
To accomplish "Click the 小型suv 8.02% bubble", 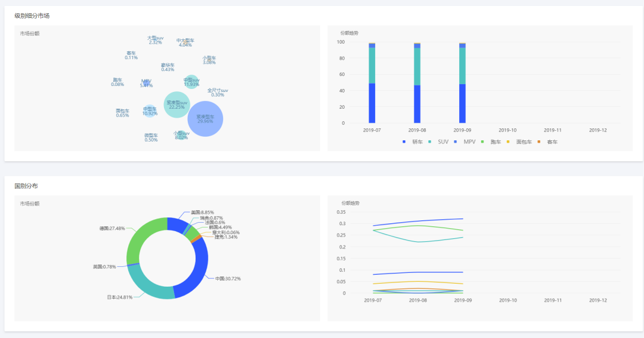I will click(x=181, y=135).
